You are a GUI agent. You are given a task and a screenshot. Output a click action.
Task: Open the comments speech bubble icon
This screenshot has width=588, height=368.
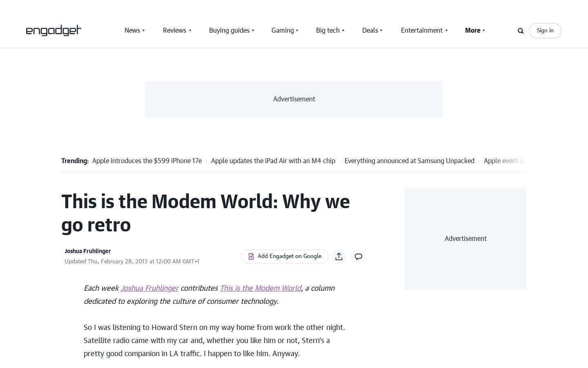(x=359, y=256)
